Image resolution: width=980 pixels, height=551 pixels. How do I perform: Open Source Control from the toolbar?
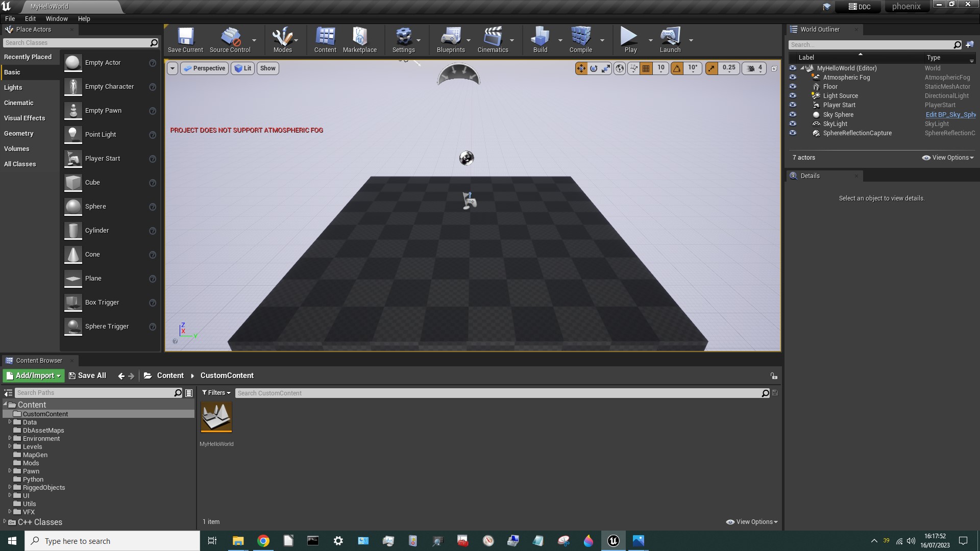(230, 40)
